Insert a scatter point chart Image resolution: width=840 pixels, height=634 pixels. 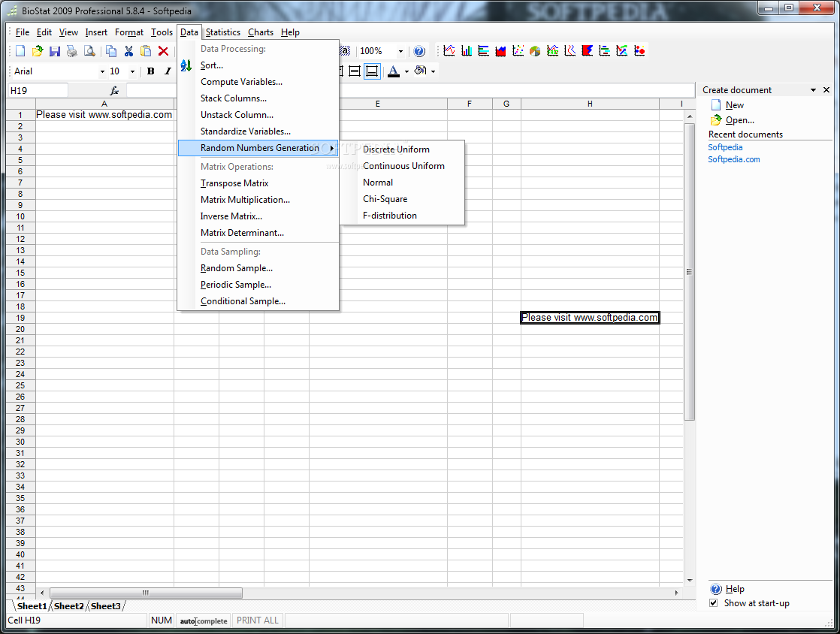click(x=518, y=50)
